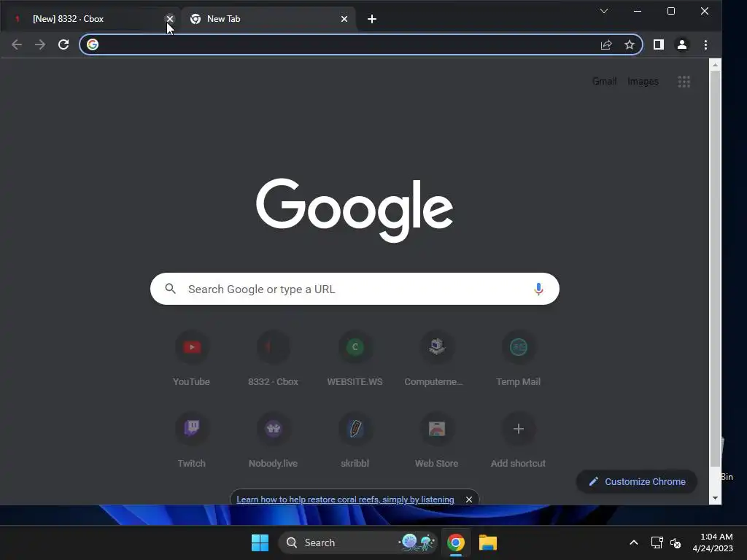This screenshot has width=747, height=560.
Task: Open the taskbar clock and date
Action: coord(712,542)
